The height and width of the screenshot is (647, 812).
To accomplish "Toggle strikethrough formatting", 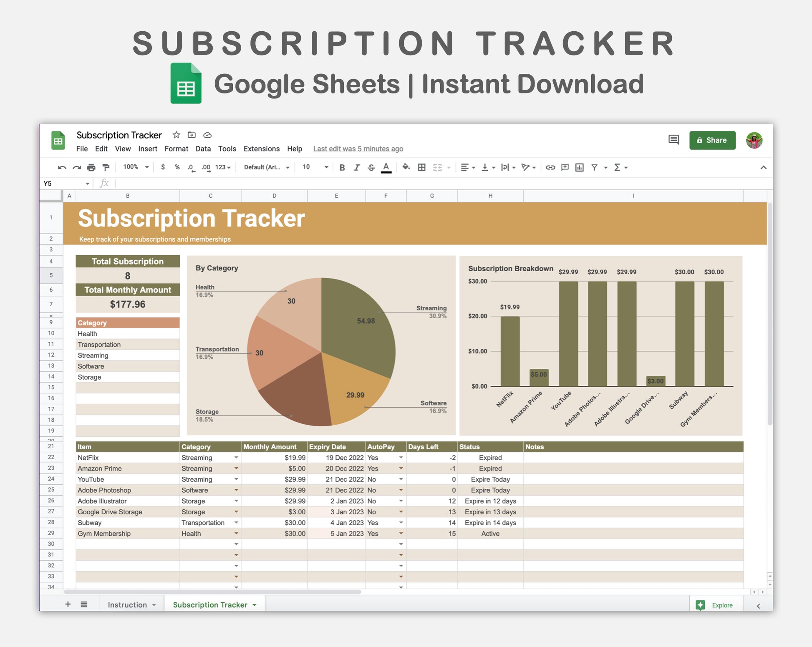I will point(371,167).
